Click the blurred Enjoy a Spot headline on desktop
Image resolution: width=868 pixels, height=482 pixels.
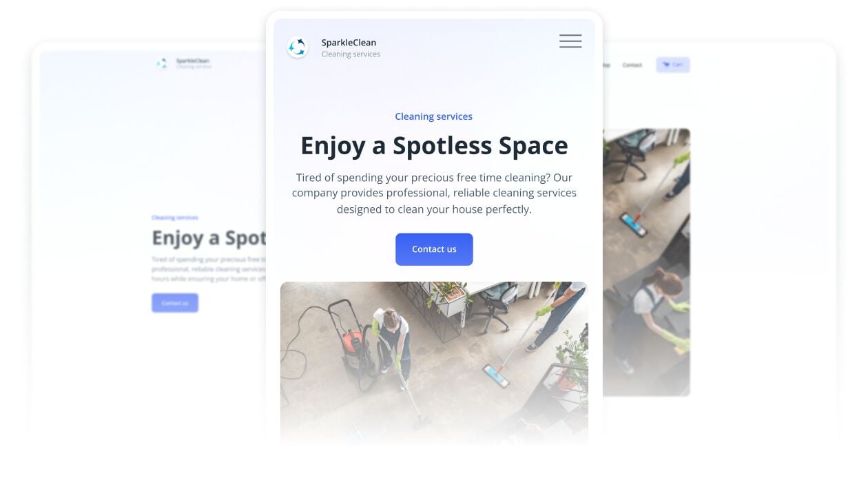click(x=209, y=238)
